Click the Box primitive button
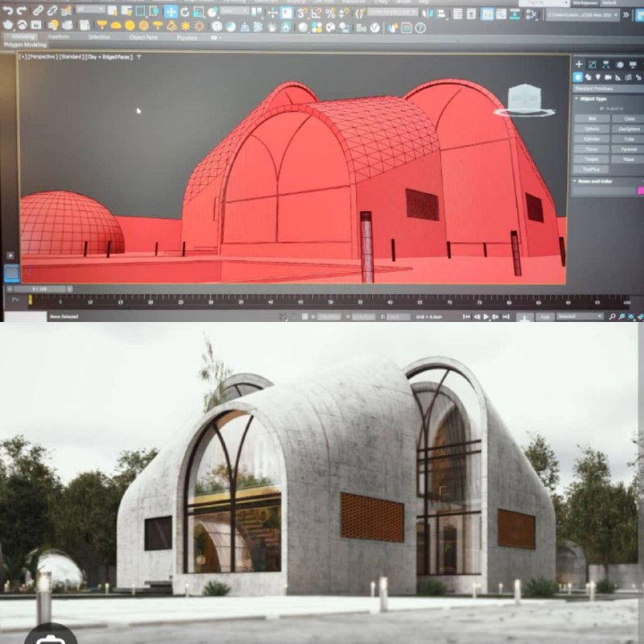The image size is (644, 644). [x=592, y=118]
